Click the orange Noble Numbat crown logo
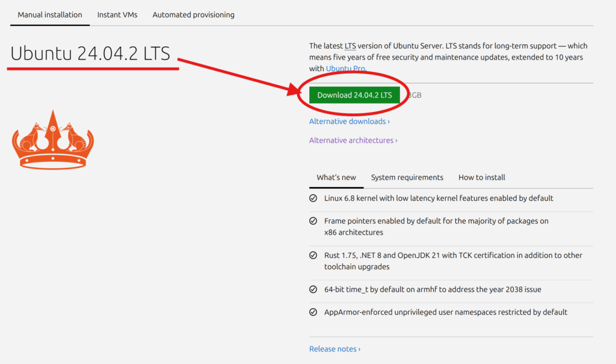The height and width of the screenshot is (364, 616). click(53, 140)
